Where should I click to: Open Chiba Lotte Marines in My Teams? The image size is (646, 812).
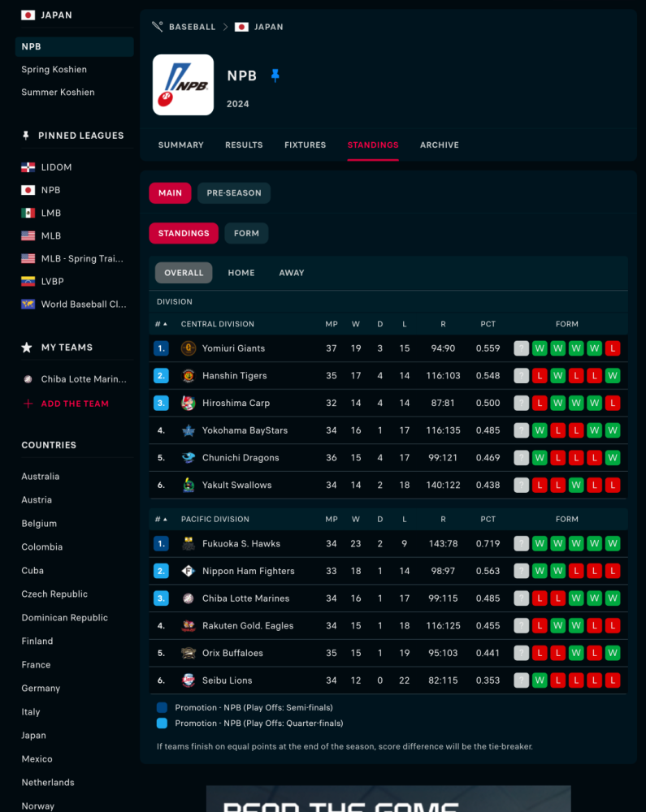pos(84,379)
